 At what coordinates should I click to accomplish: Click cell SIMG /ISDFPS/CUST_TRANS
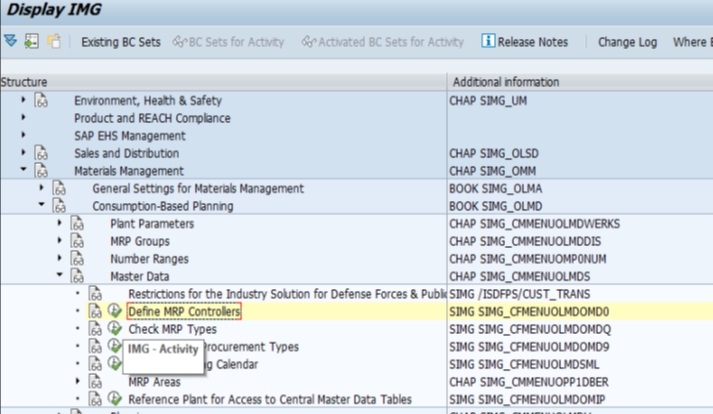tap(519, 294)
